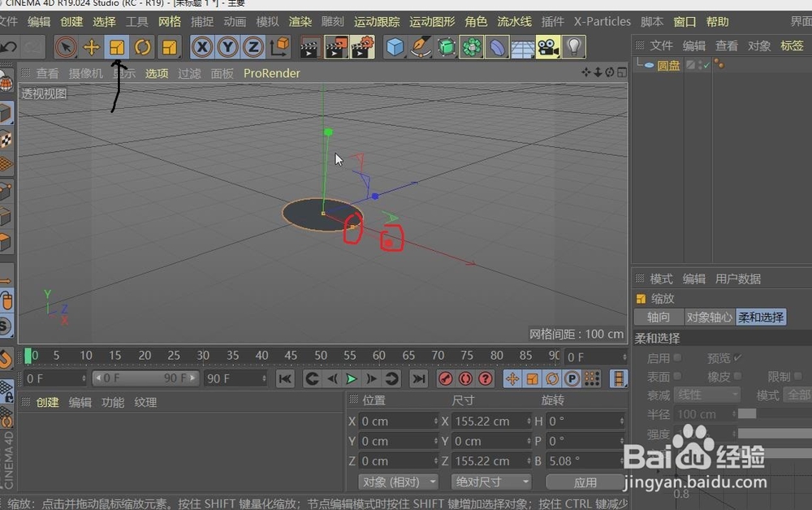Select the Scale tool in toolbar

coord(117,48)
